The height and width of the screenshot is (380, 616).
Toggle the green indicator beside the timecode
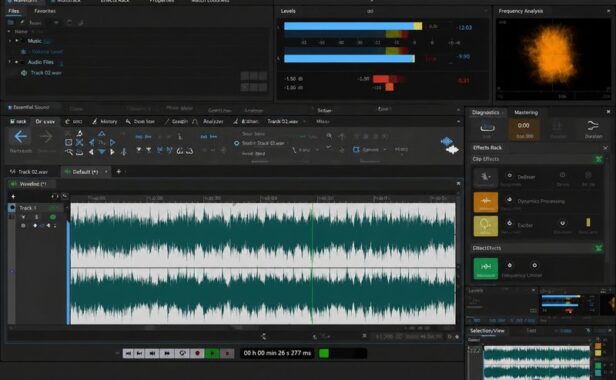(324, 353)
